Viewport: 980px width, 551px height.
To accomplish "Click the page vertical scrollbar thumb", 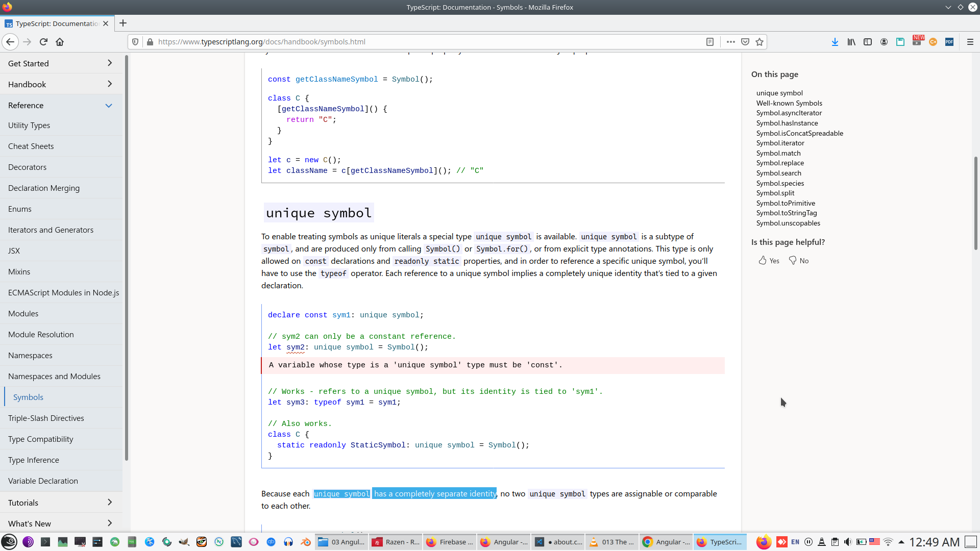I will (975, 204).
